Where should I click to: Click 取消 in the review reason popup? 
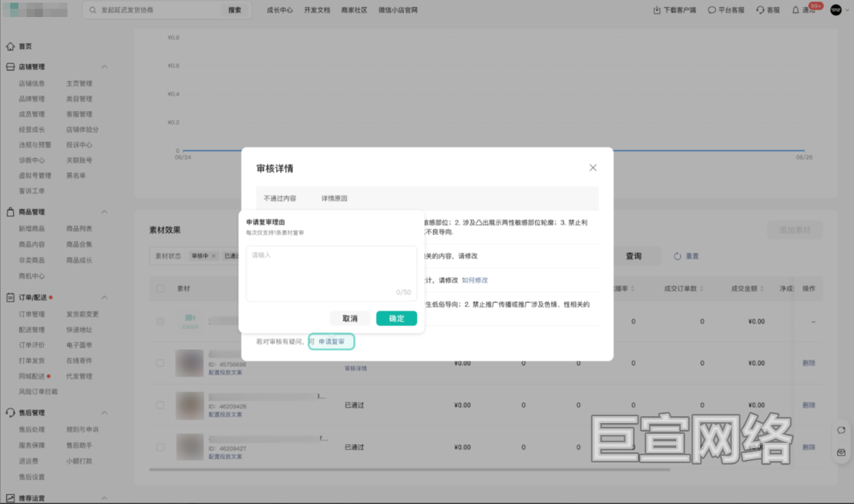(350, 318)
